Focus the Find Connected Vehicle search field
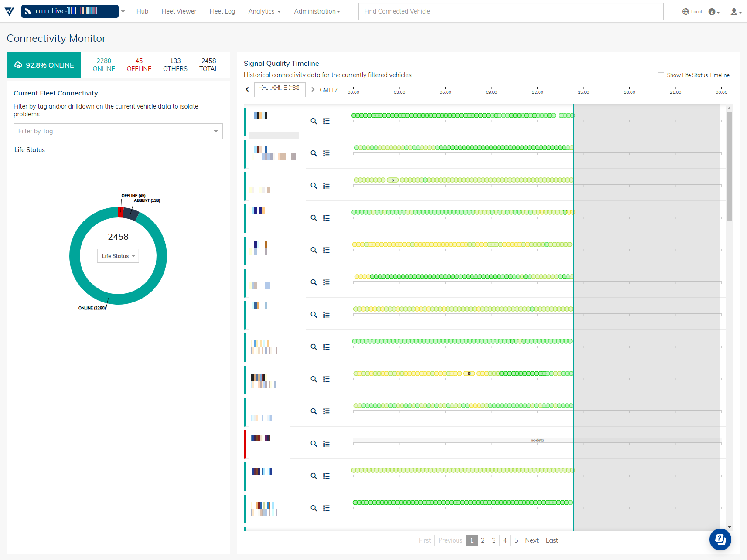The image size is (747, 560). coord(511,11)
